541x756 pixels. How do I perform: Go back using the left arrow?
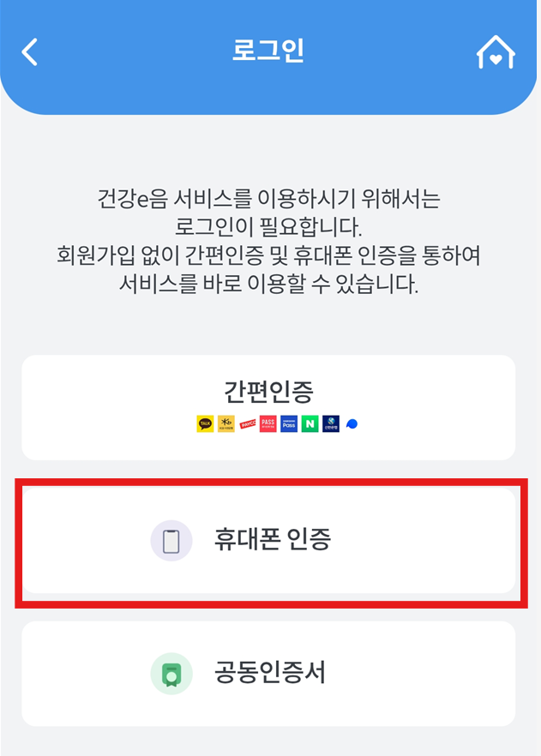click(x=31, y=51)
